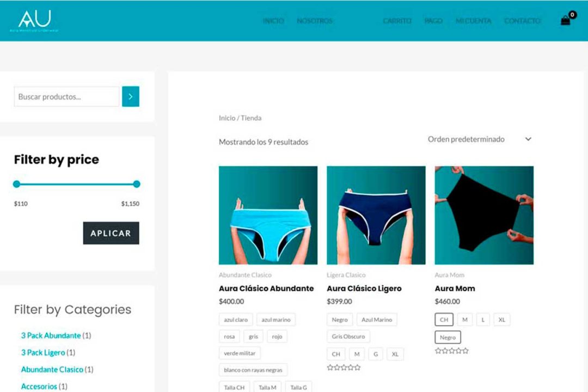Open the shopping cart bag icon
Screen dimensions: 588x392
[566, 20]
